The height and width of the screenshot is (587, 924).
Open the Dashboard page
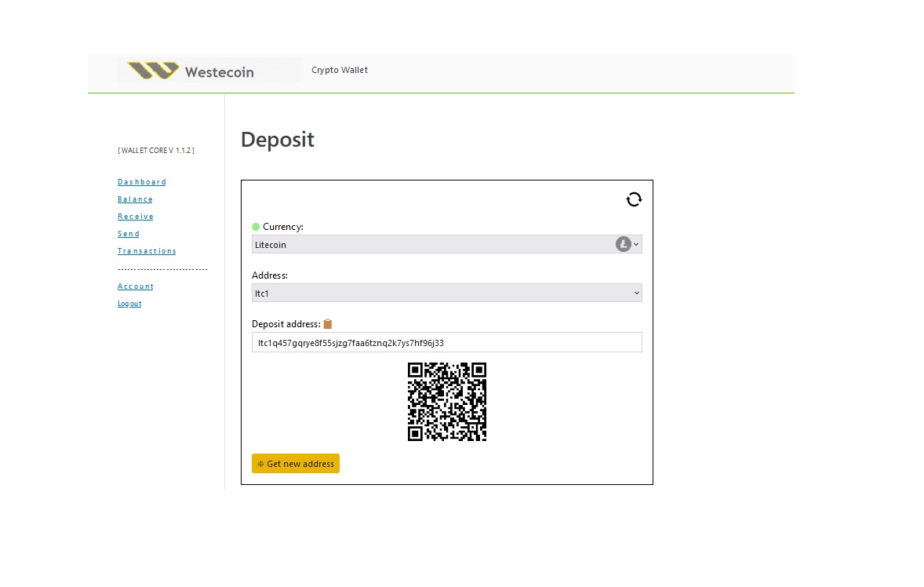(141, 182)
